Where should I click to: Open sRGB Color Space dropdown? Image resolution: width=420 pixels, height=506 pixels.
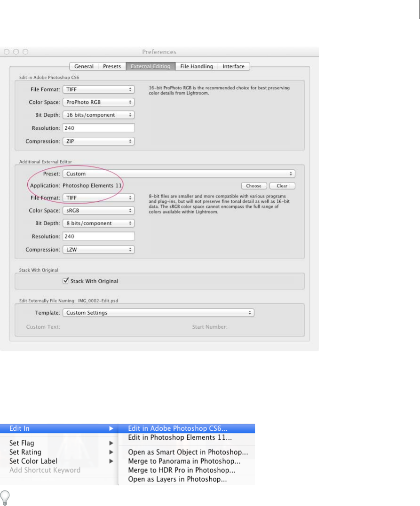point(98,210)
